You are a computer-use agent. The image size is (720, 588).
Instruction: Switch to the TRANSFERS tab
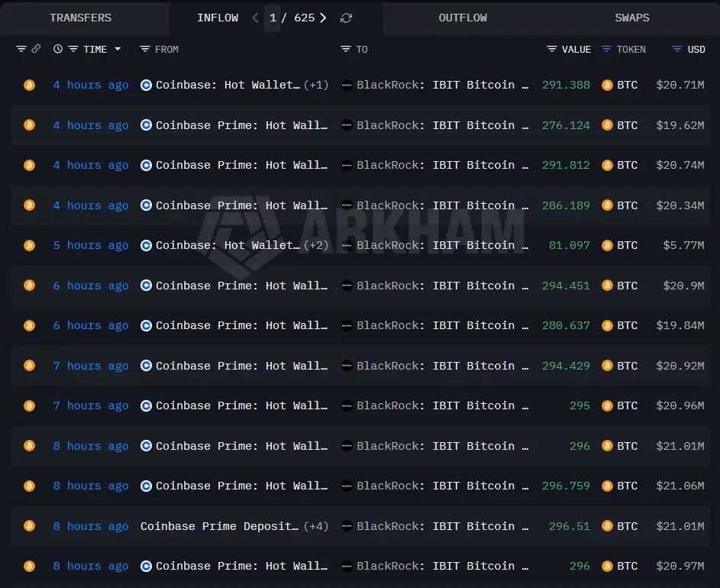[x=80, y=18]
